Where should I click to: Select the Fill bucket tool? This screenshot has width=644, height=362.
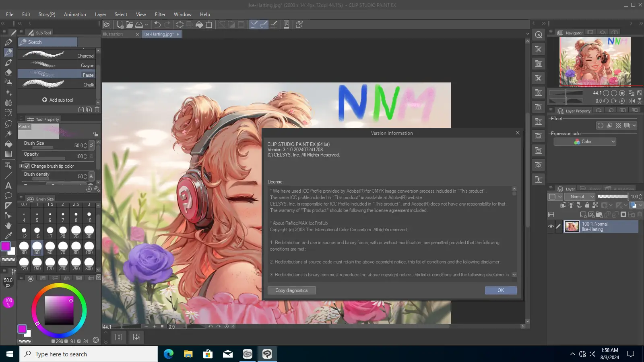8,144
